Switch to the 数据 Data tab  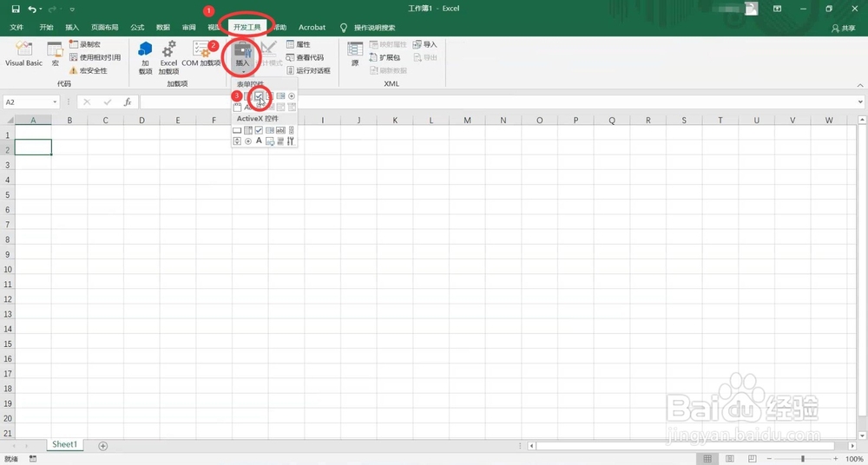(x=163, y=27)
